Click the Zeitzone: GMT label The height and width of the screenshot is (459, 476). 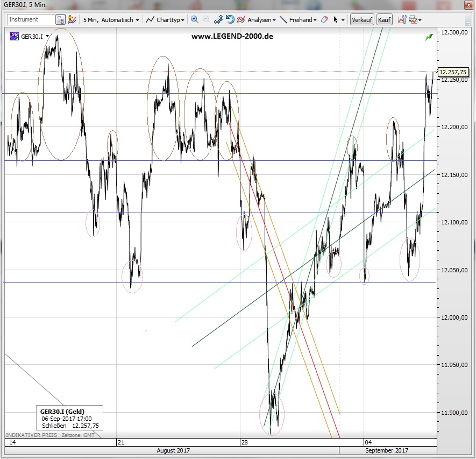[x=78, y=435]
